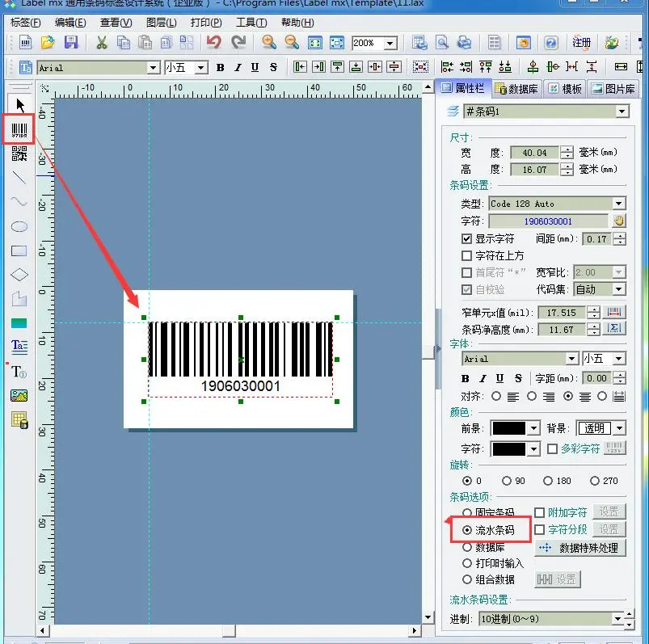This screenshot has width=649, height=644.
Task: Select the 数据库 radio option
Action: (x=467, y=547)
